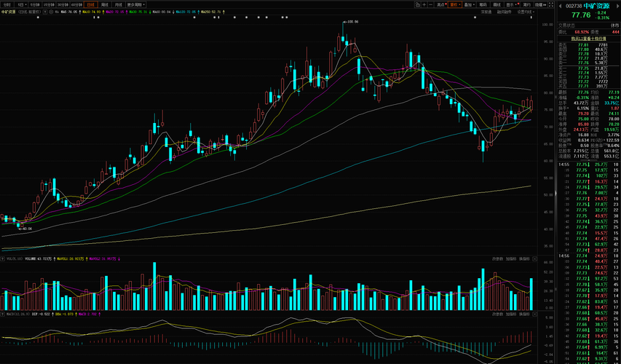Open the 复权 price adjustment dropdown
621x364 pixels.
pyautogui.click(x=455, y=5)
